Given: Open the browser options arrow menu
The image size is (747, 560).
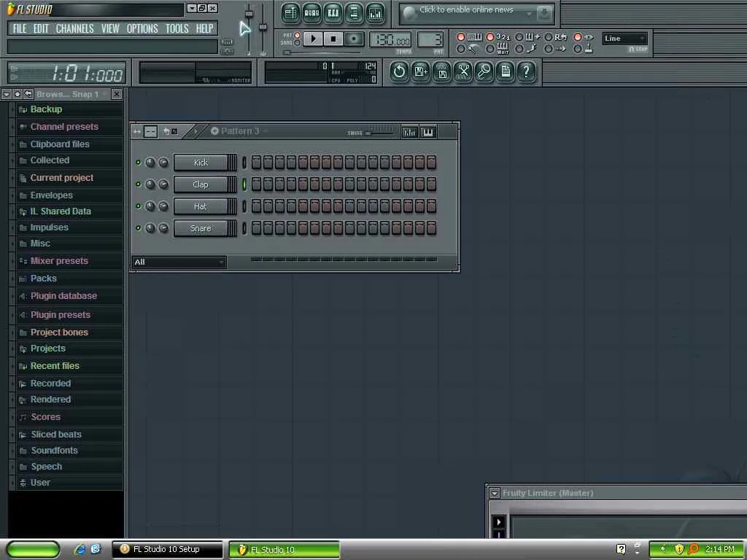Looking at the screenshot, I should tap(6, 94).
